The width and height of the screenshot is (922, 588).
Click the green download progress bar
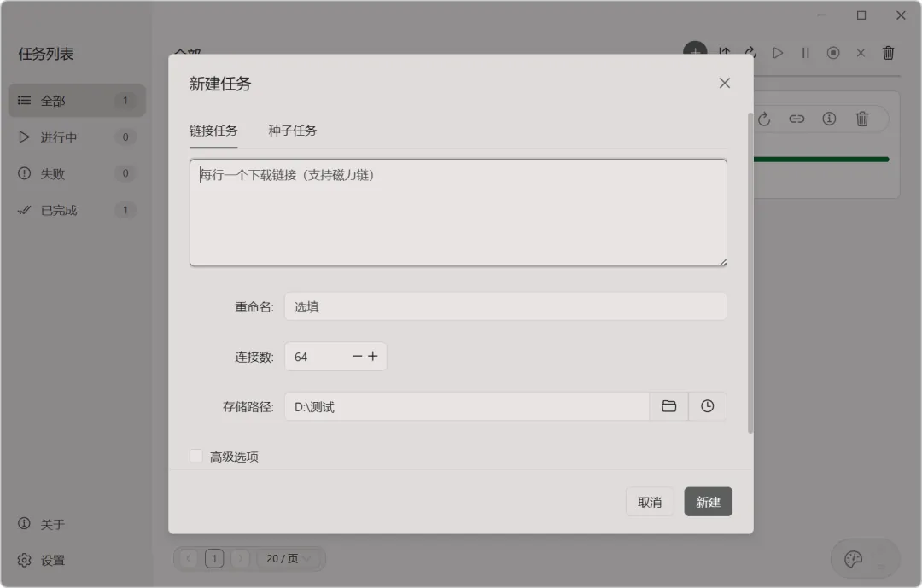(x=821, y=160)
